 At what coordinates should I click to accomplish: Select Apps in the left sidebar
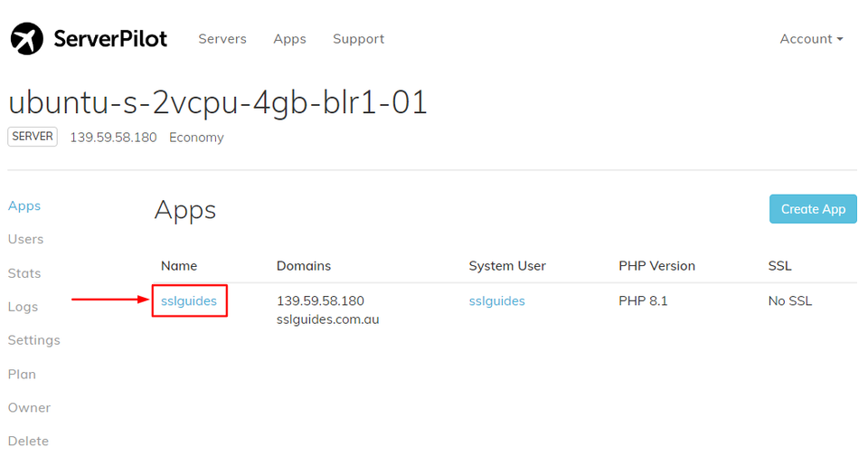pos(24,205)
